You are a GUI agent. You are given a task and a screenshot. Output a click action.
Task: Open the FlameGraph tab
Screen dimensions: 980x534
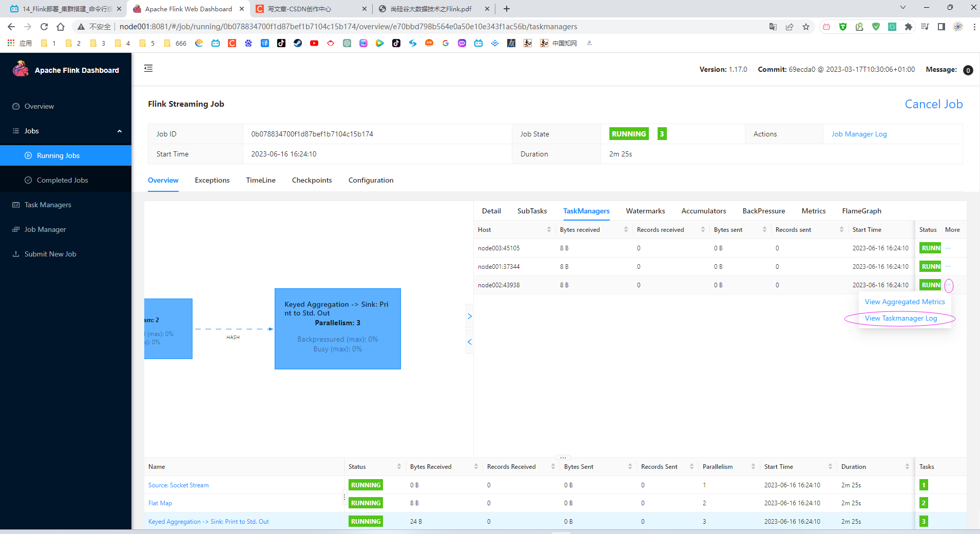tap(861, 211)
